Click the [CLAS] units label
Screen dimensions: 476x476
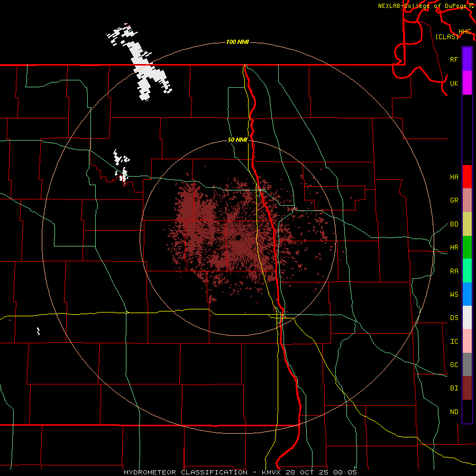(447, 36)
